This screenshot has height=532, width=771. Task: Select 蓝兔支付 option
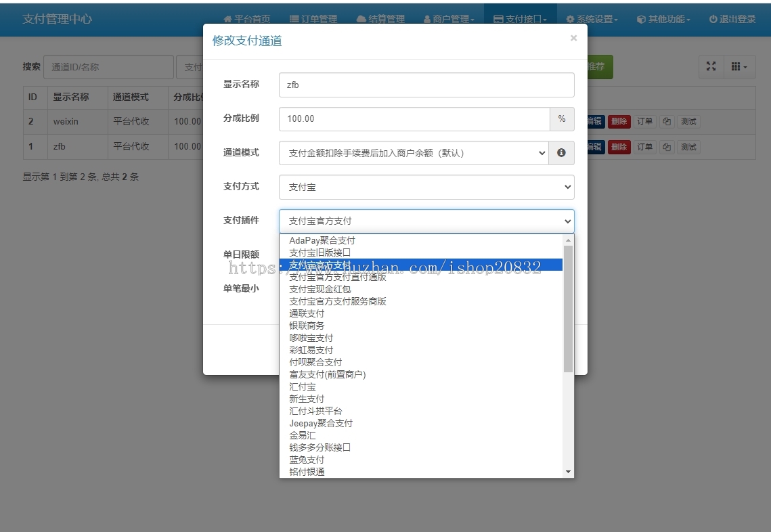(x=421, y=460)
